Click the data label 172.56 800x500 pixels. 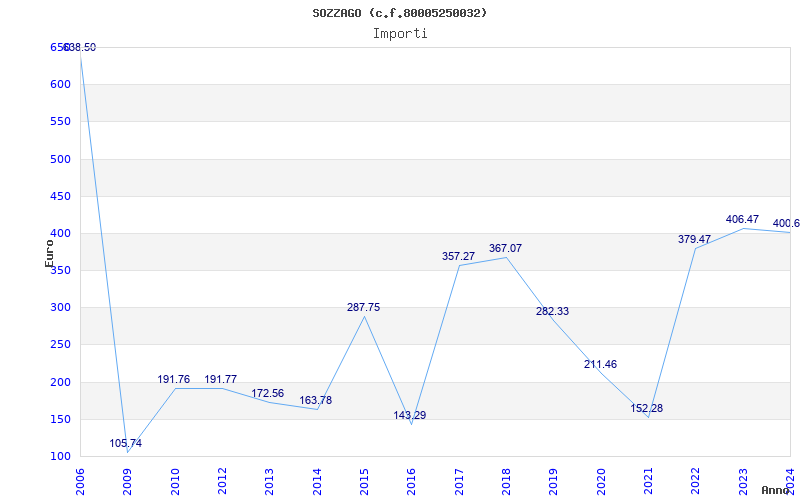267,393
